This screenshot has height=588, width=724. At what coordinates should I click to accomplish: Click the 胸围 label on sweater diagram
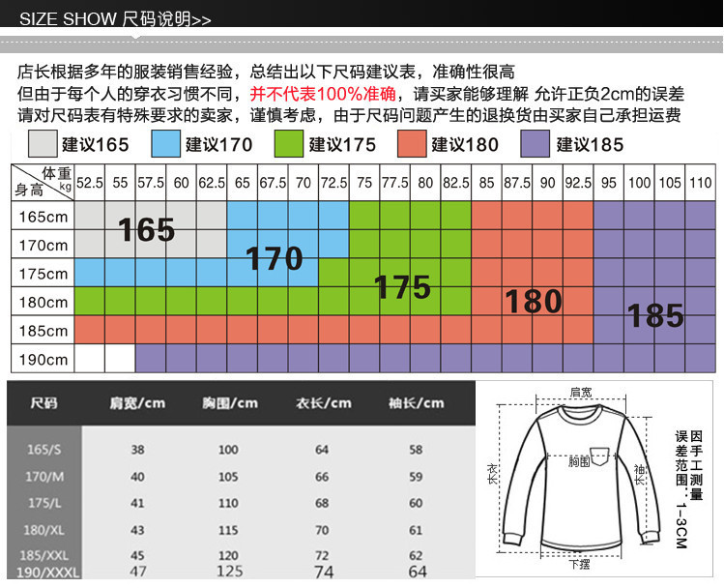pos(579,461)
